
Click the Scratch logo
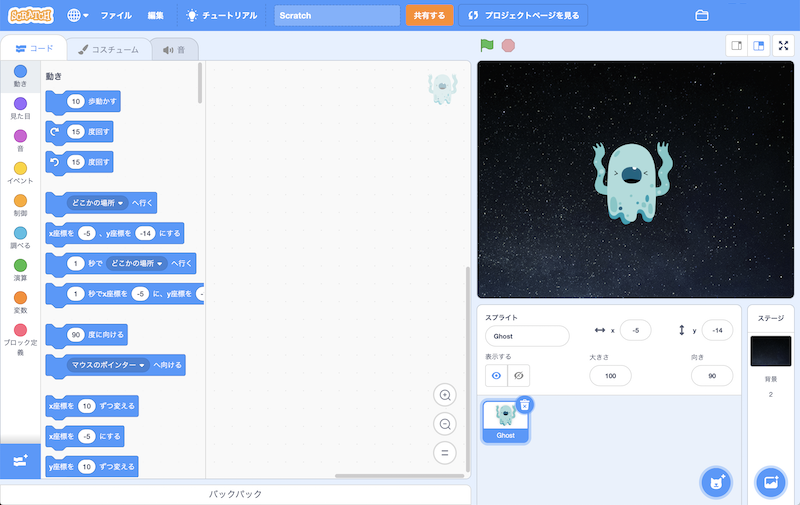click(31, 15)
